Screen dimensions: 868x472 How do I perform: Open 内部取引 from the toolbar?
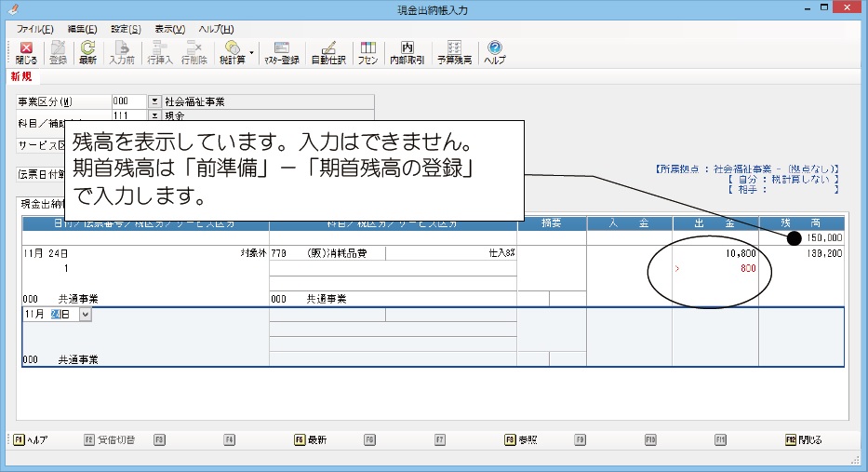click(407, 52)
